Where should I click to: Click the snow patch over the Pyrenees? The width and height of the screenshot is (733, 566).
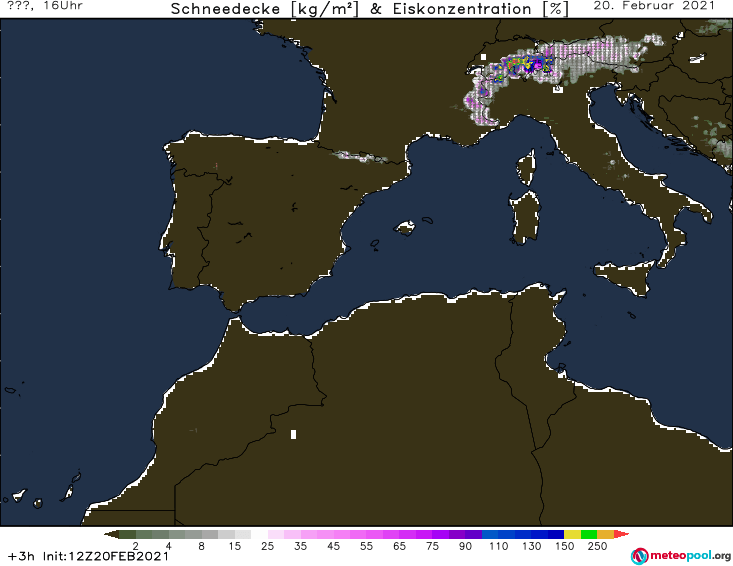click(359, 157)
